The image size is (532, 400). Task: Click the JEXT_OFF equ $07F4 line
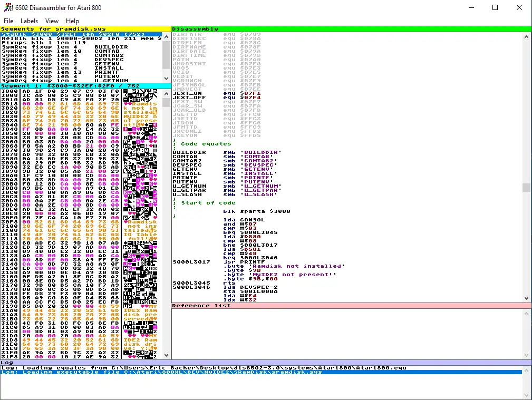[x=217, y=97]
